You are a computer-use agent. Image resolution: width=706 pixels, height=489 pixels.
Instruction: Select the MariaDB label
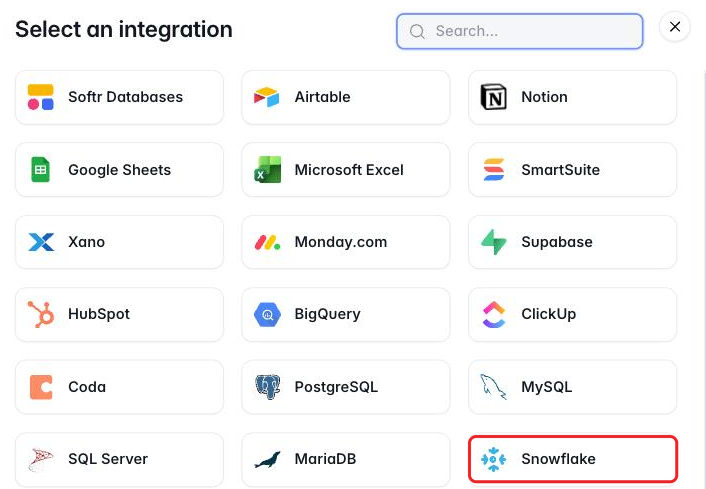326,459
